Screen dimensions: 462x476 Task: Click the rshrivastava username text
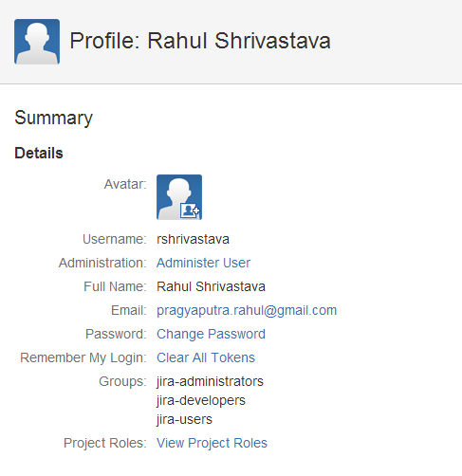(193, 239)
